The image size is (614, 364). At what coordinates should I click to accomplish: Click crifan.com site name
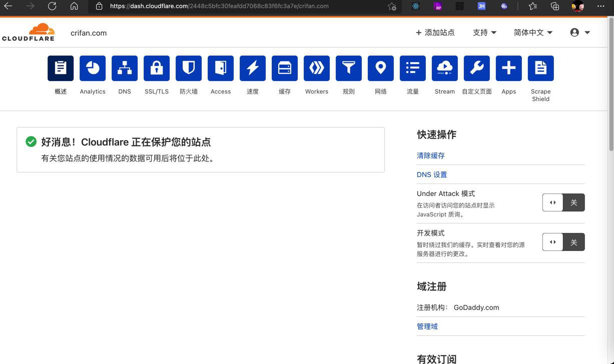[x=89, y=33]
